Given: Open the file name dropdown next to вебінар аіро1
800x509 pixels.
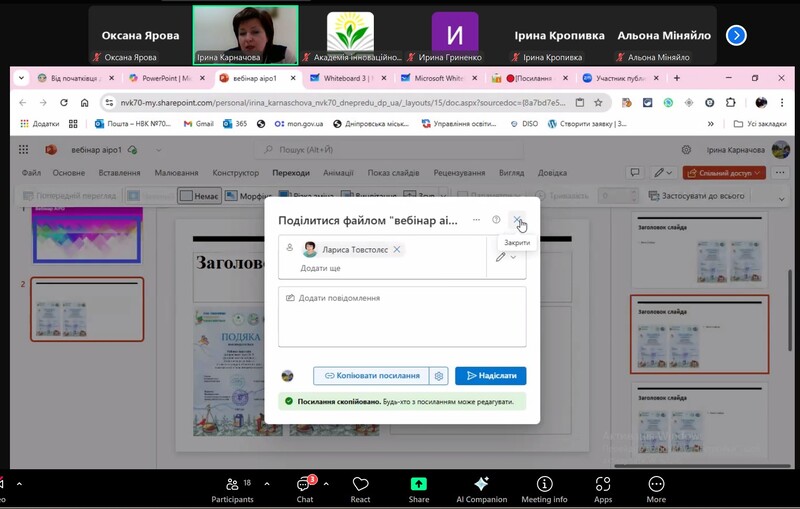Looking at the screenshot, I should [159, 150].
